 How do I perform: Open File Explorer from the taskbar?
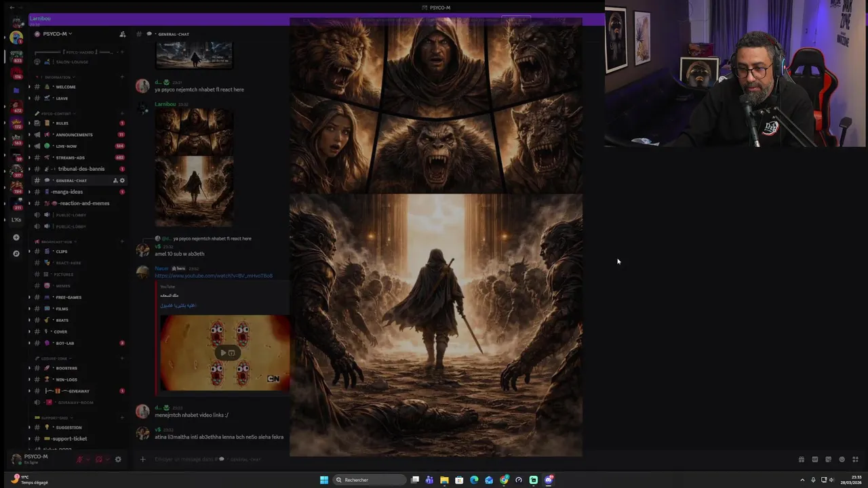tap(444, 480)
